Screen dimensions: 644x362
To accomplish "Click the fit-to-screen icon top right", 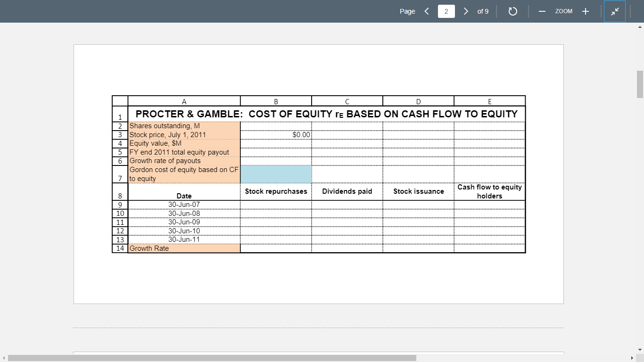I will click(615, 11).
